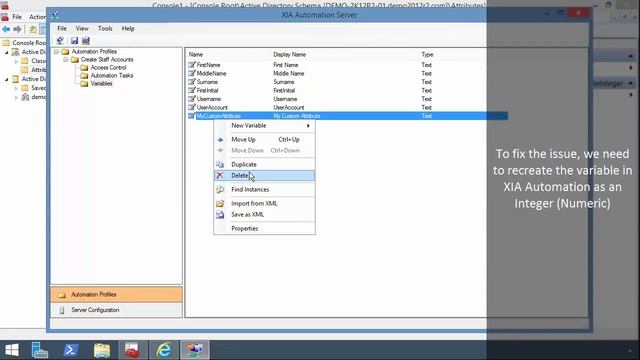Sort by the Display Name column header
Viewport: 640px width, 360px height.
289,55
